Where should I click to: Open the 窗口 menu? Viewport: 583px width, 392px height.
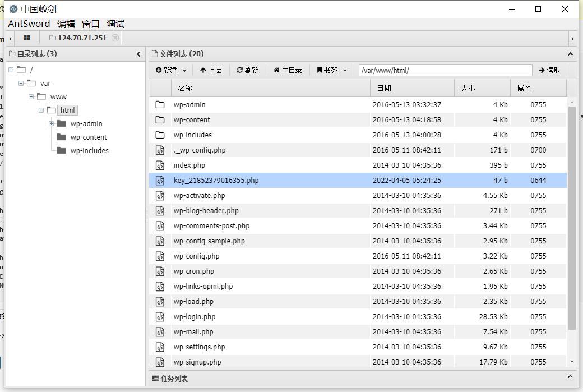[x=91, y=24]
